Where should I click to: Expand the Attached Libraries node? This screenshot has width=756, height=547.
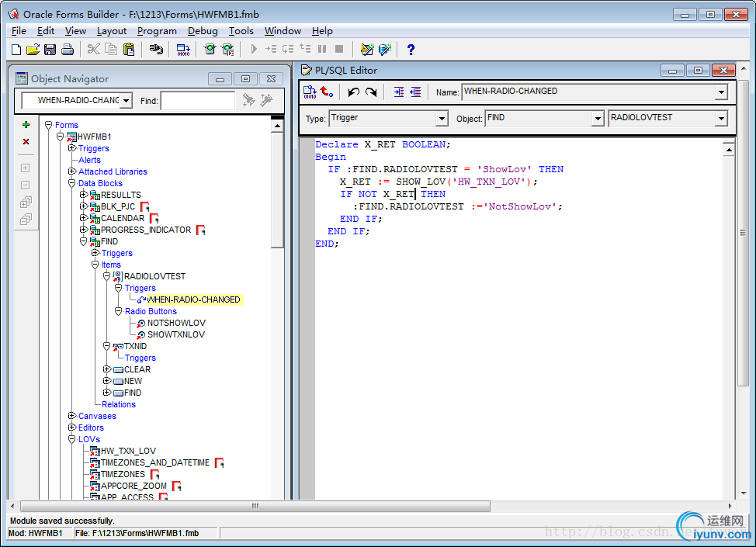(x=72, y=171)
